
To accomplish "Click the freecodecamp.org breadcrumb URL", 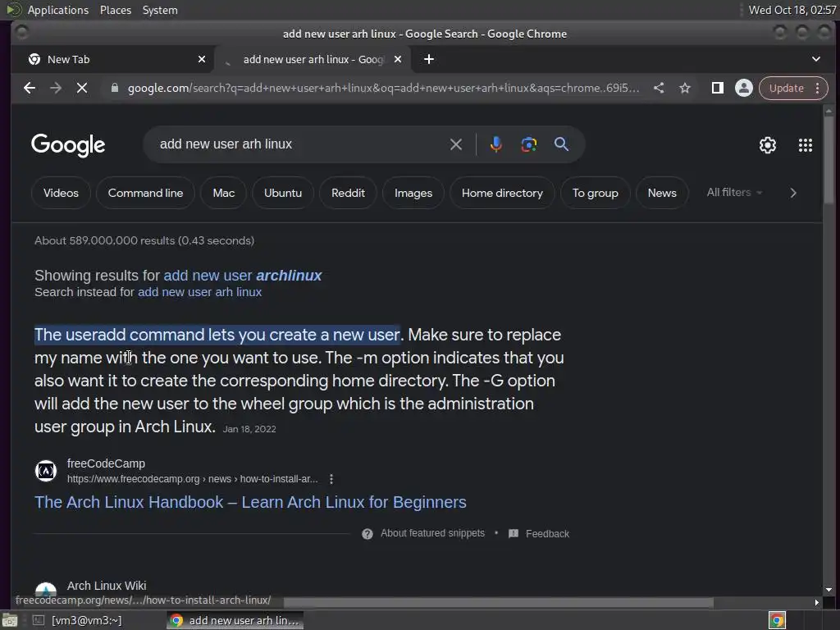I will 192,479.
